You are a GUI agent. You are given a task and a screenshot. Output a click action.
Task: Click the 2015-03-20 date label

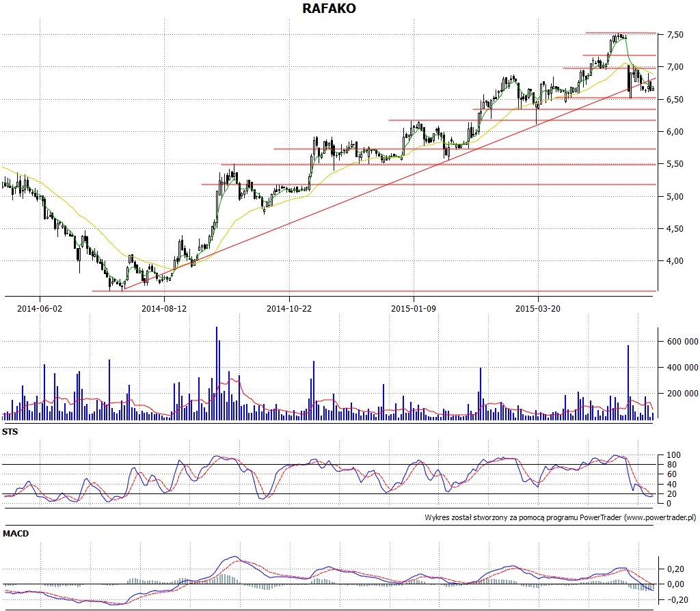pos(538,308)
